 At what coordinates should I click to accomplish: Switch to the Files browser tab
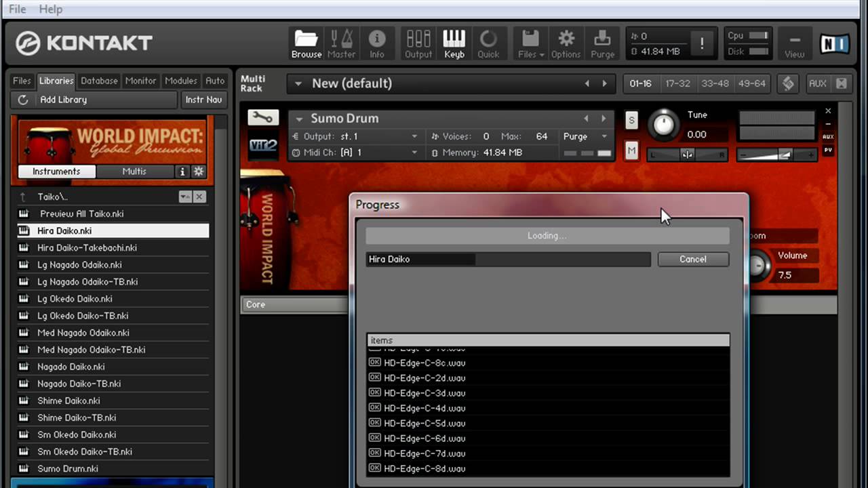(x=22, y=81)
